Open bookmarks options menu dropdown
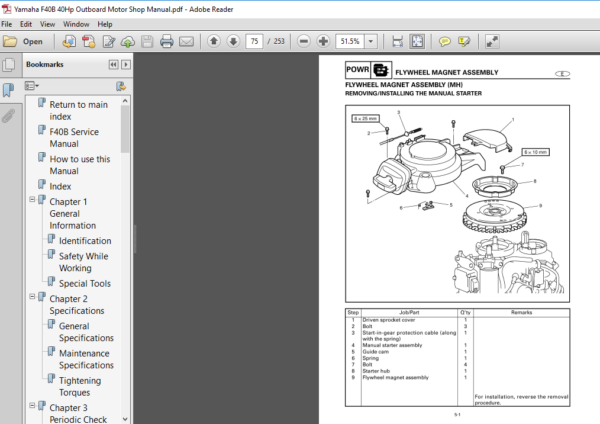This screenshot has height=424, width=600. click(x=31, y=86)
